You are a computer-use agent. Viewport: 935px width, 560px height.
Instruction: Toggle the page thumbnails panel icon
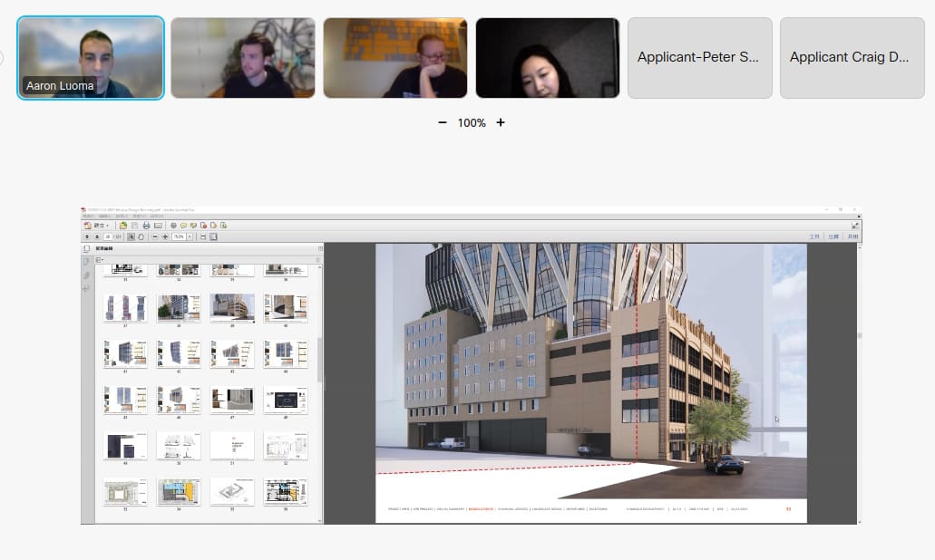(x=87, y=261)
